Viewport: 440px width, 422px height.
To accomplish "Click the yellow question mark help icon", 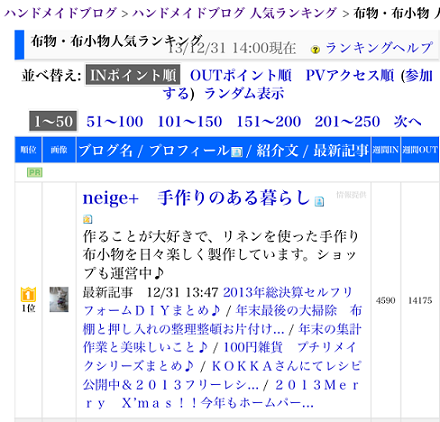I will (315, 50).
